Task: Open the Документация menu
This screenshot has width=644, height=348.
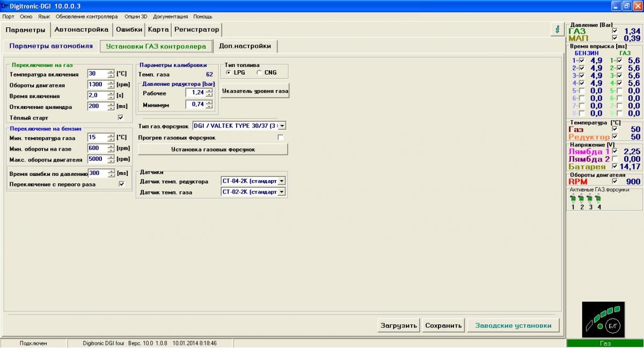Action: [x=171, y=17]
